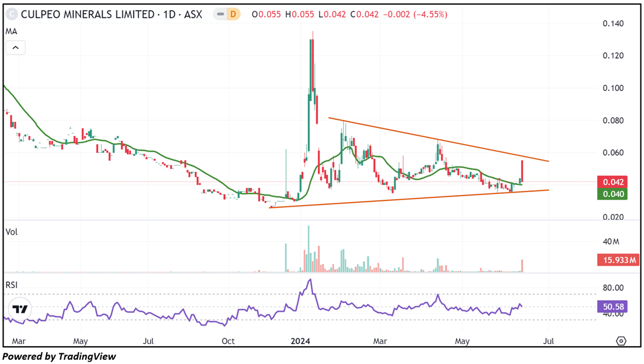644x364 pixels.
Task: Click the close value C0.042
Action: coord(365,14)
